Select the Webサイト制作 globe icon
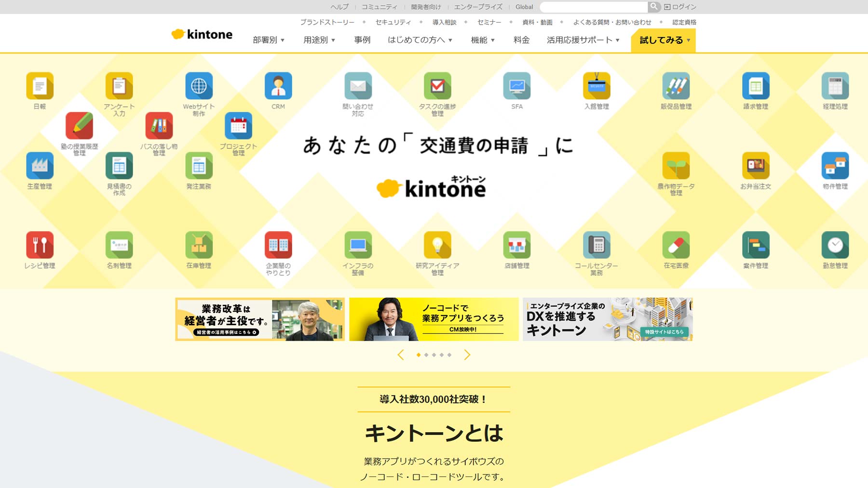 (199, 86)
